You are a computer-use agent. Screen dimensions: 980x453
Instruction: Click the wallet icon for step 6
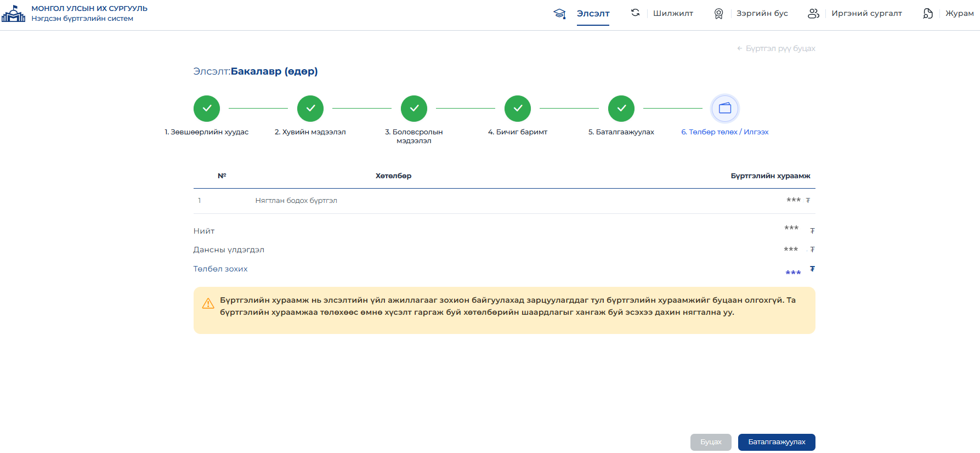click(725, 109)
